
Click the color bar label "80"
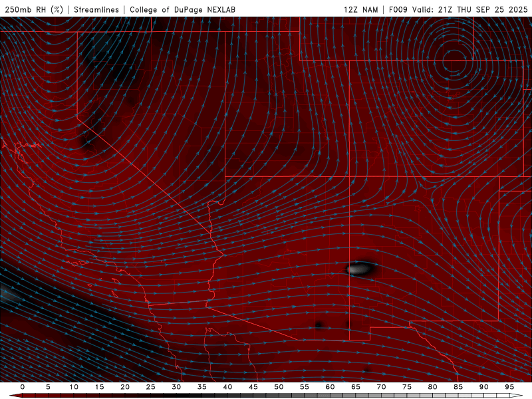[432, 387]
